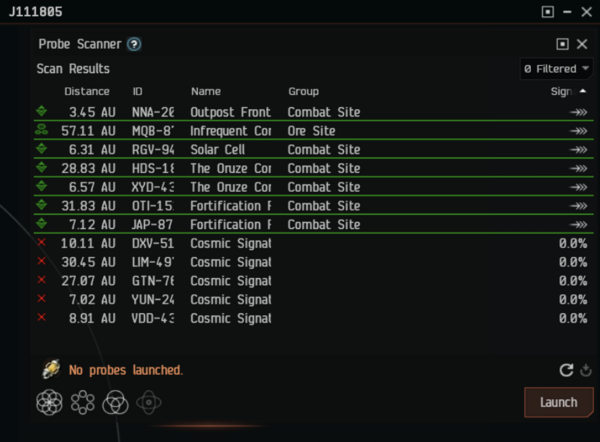Image resolution: width=600 pixels, height=442 pixels.
Task: Choose the three-circle custom formation icon
Action: coord(114,402)
